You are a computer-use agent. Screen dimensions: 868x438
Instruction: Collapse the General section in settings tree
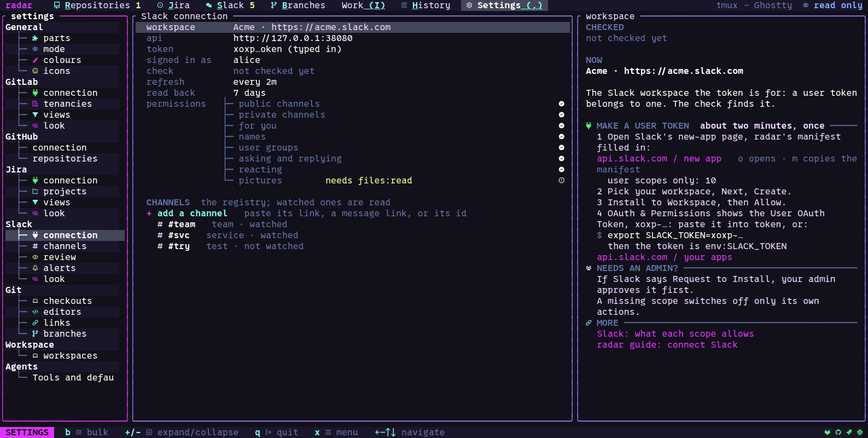(24, 27)
